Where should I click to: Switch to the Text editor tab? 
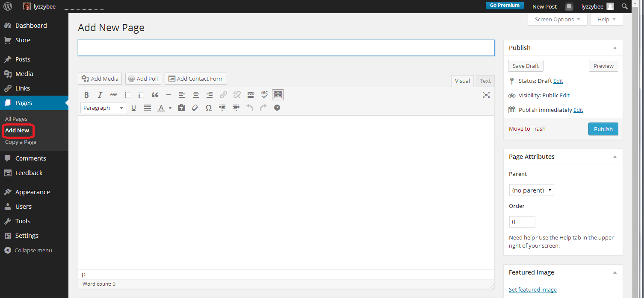click(485, 81)
